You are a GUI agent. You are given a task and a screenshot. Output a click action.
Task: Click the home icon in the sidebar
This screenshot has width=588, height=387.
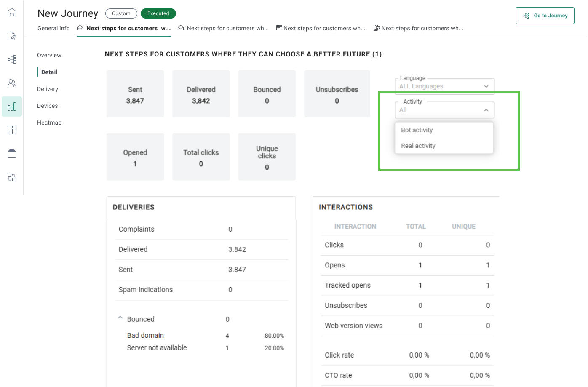click(12, 13)
